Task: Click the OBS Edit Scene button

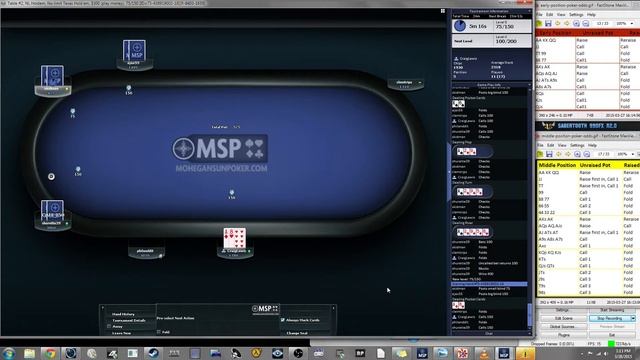Action: point(563,318)
